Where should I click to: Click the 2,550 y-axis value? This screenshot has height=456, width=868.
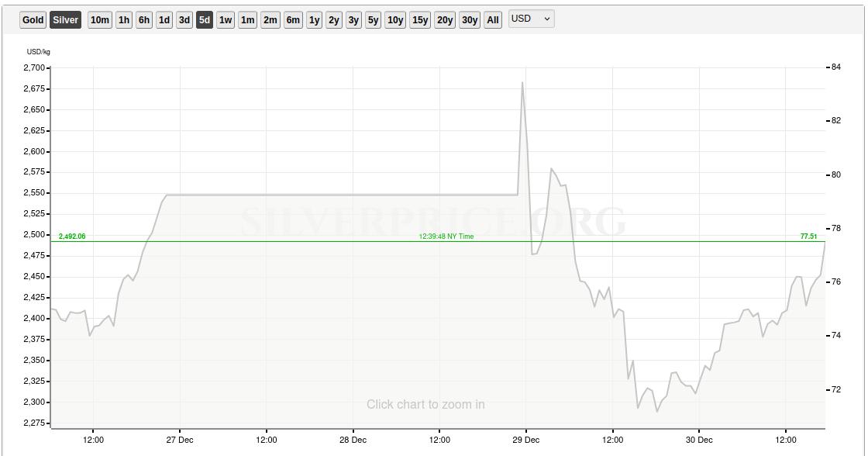tap(34, 193)
